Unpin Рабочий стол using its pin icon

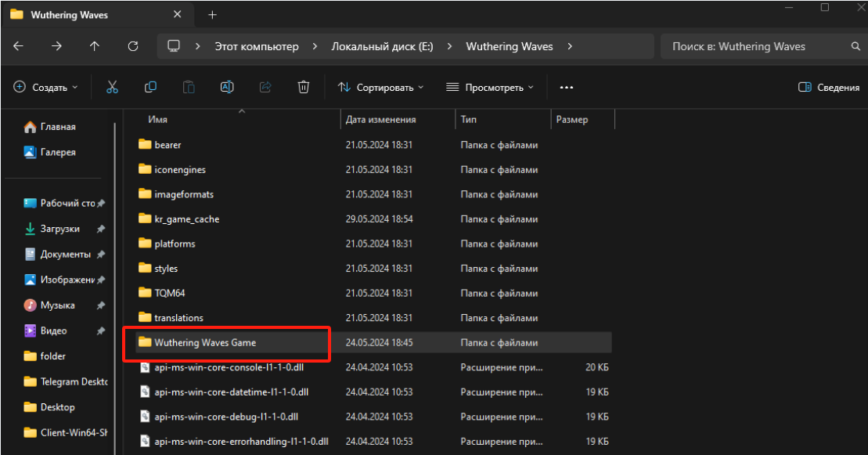click(x=101, y=204)
